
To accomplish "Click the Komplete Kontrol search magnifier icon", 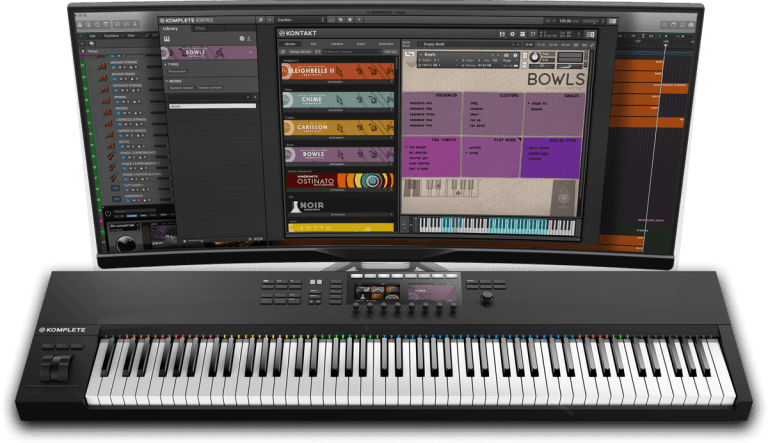I will 261,20.
